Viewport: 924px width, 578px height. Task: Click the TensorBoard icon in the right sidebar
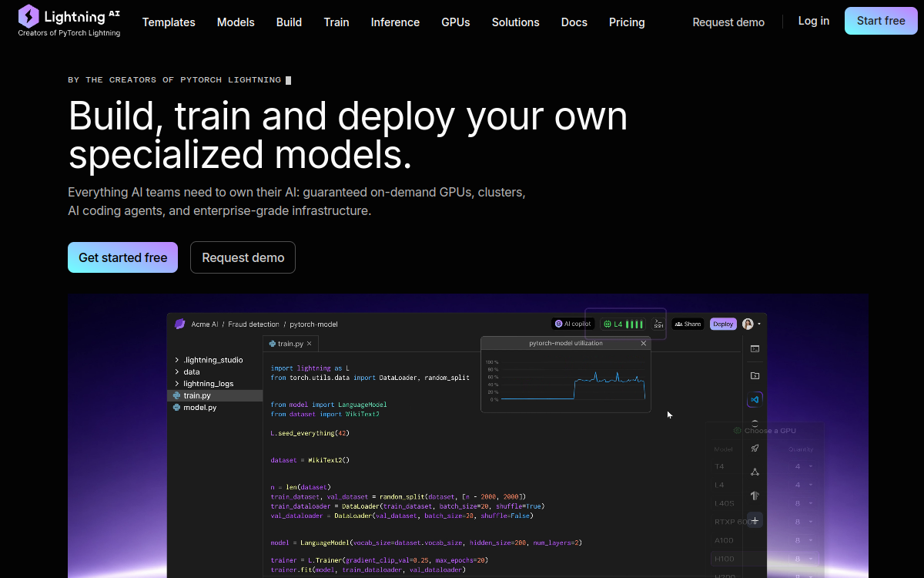pos(755,496)
